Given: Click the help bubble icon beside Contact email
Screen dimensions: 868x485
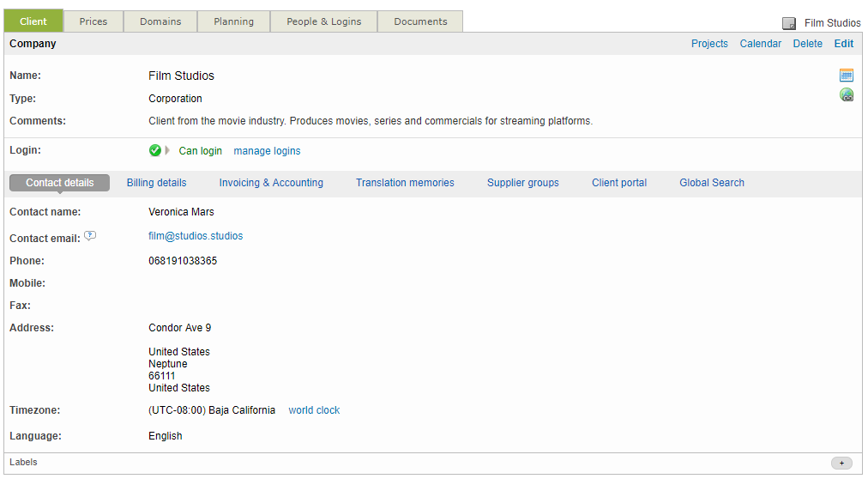Looking at the screenshot, I should point(90,237).
